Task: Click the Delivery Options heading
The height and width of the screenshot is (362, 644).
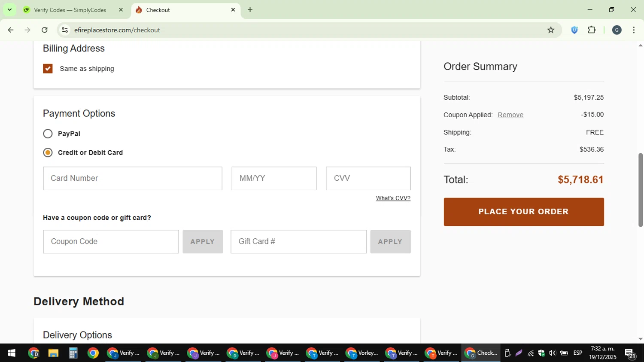Action: pyautogui.click(x=77, y=335)
